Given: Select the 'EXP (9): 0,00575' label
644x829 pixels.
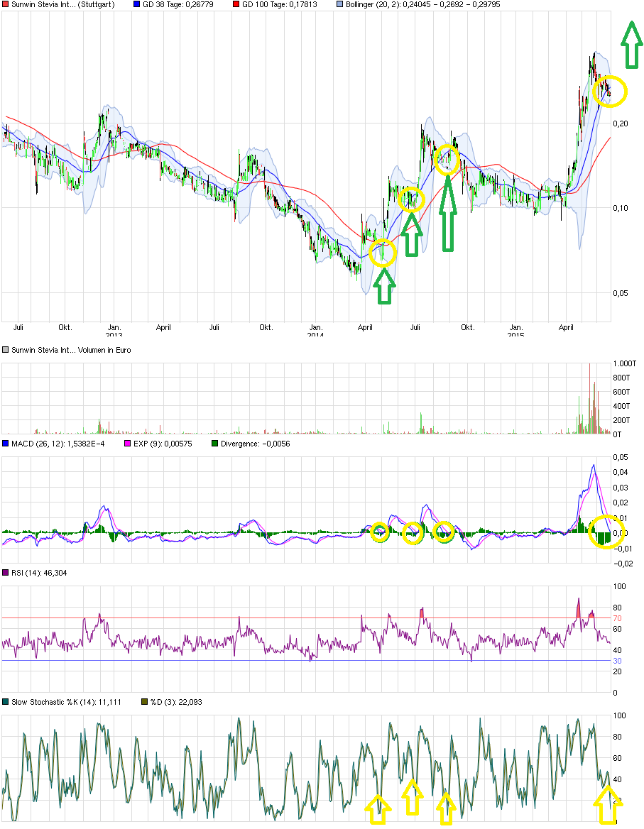Looking at the screenshot, I should pyautogui.click(x=163, y=444).
